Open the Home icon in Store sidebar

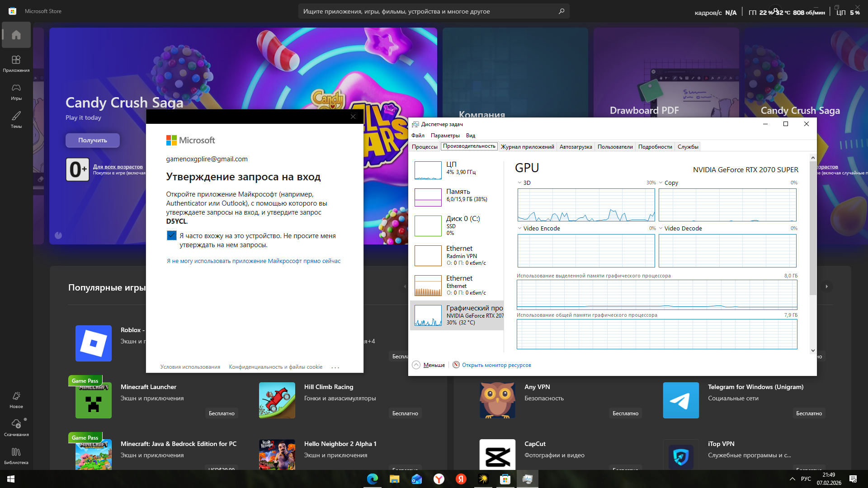click(16, 35)
